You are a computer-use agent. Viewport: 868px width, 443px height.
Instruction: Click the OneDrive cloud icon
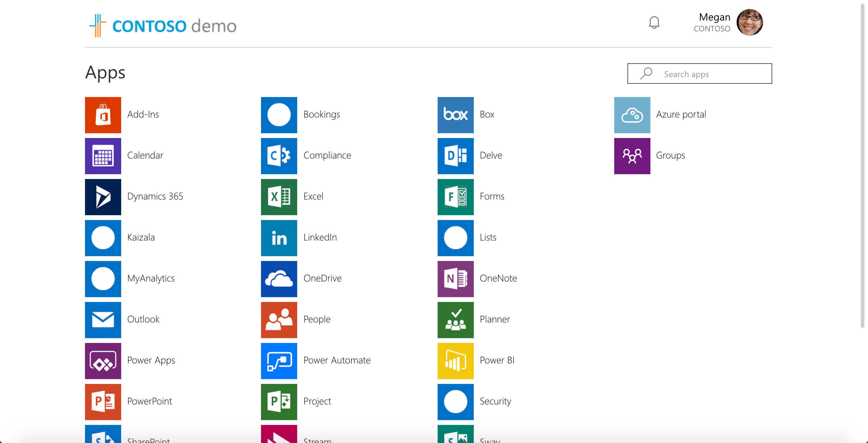(x=279, y=278)
